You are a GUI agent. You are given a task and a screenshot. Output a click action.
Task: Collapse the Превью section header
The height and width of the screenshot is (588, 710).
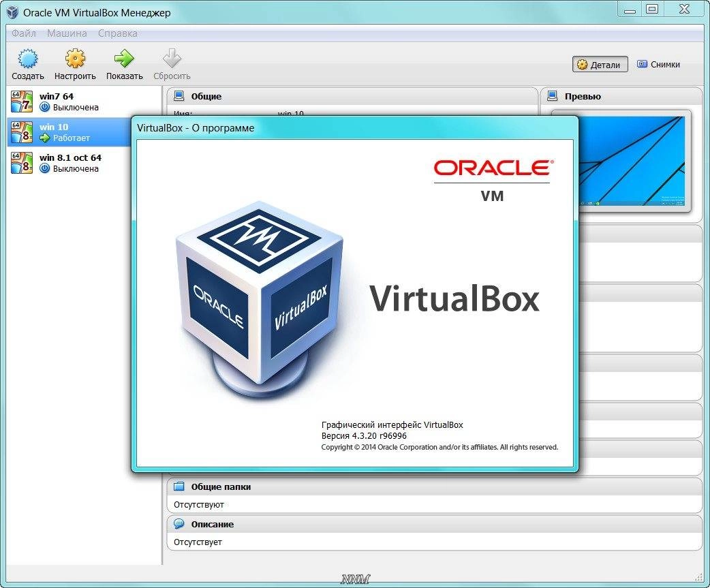[621, 96]
